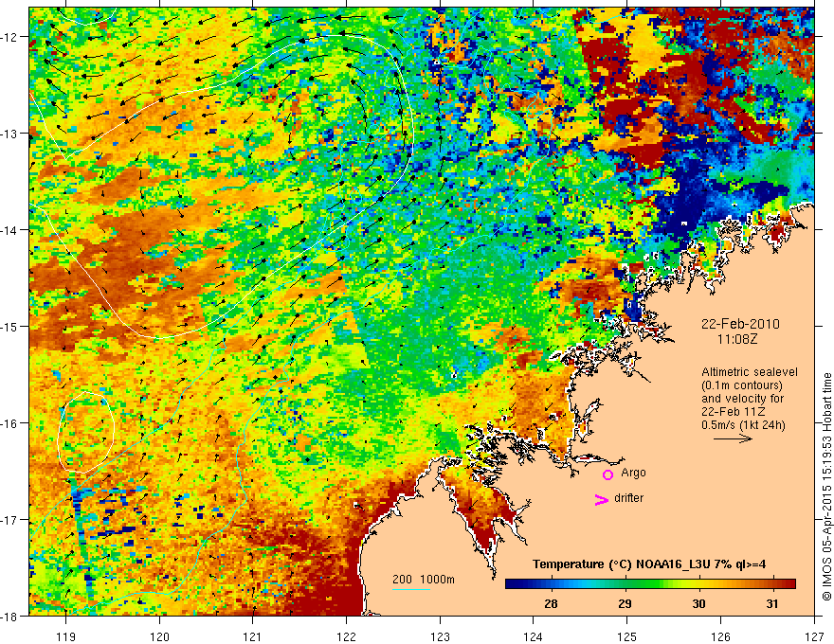This screenshot has width=834, height=644.
Task: Click the velocity scale reference arrow
Action: point(733,438)
